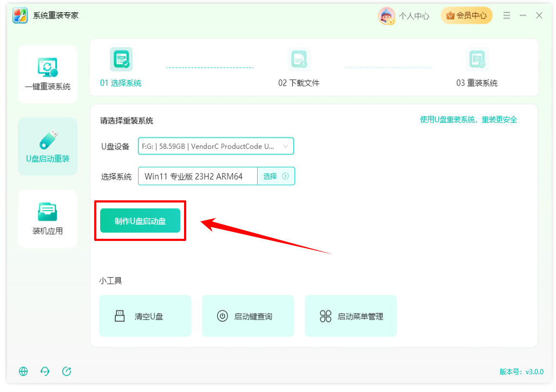Image resolution: width=556 pixels, height=392 pixels.
Task: Click the 请选择重装系统 heading
Action: tap(127, 121)
